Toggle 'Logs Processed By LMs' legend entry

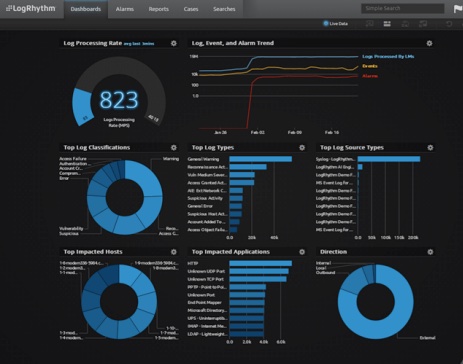(388, 56)
